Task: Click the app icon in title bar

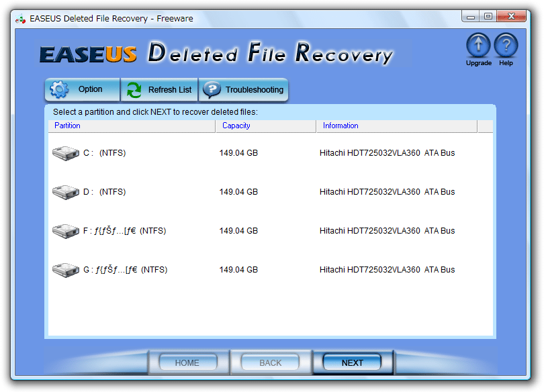Action: click(20, 19)
